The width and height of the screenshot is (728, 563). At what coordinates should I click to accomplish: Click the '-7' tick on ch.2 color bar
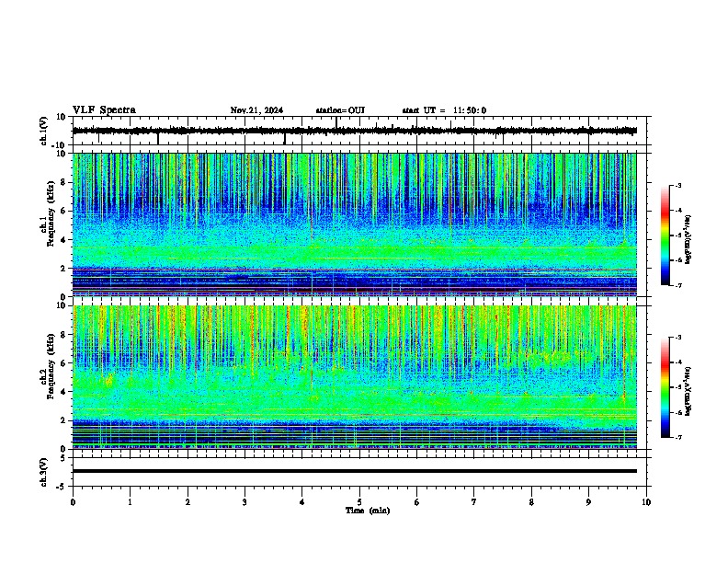678,437
